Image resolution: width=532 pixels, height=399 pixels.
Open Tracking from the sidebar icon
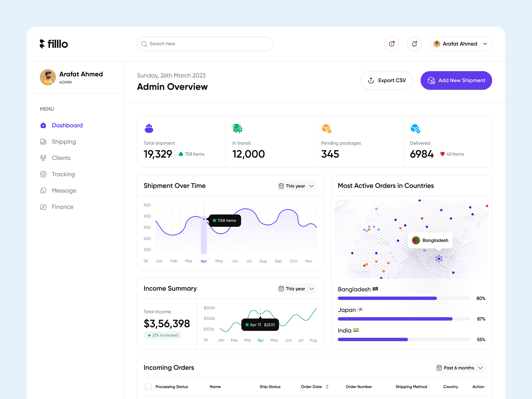click(x=43, y=174)
